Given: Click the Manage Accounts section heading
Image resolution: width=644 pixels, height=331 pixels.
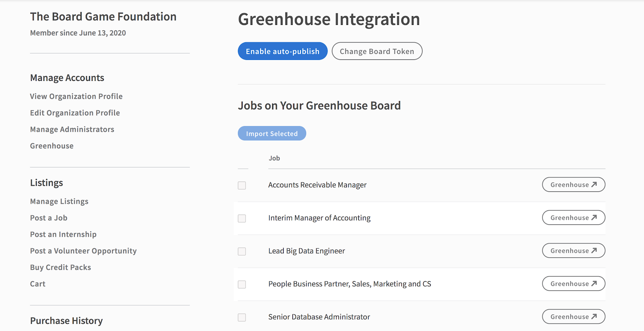Looking at the screenshot, I should [x=67, y=78].
